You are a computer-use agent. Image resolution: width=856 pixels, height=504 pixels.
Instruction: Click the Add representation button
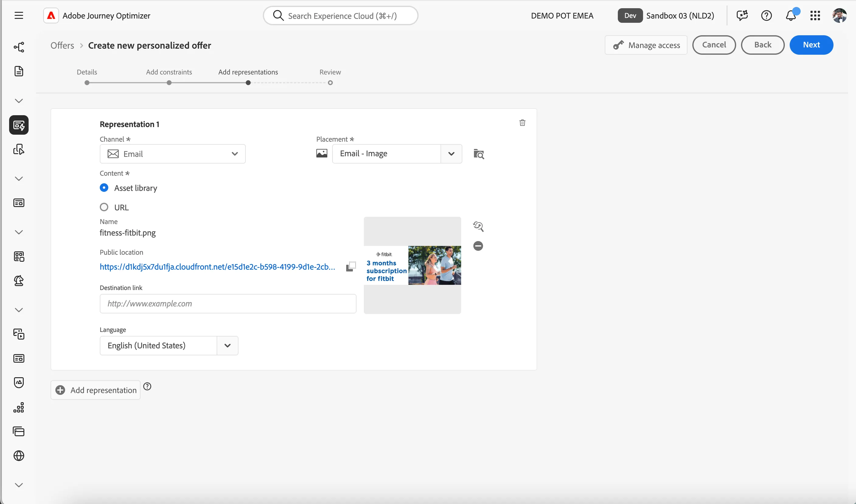click(96, 390)
